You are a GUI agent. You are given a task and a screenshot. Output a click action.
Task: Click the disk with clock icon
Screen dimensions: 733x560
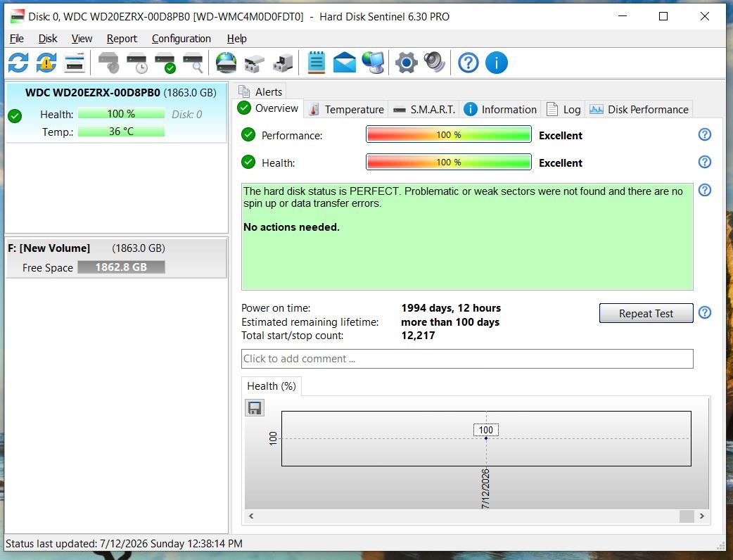pos(137,63)
